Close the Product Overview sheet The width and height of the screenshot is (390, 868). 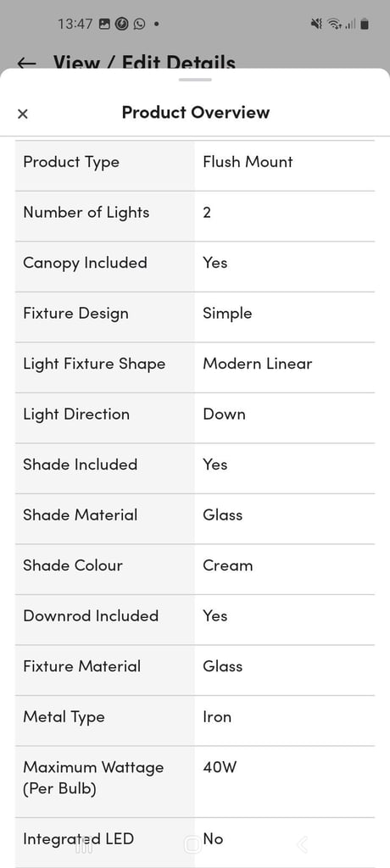point(23,114)
